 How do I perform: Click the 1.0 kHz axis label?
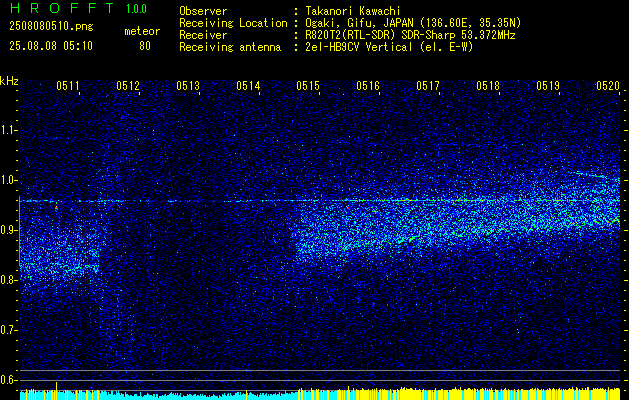point(8,180)
